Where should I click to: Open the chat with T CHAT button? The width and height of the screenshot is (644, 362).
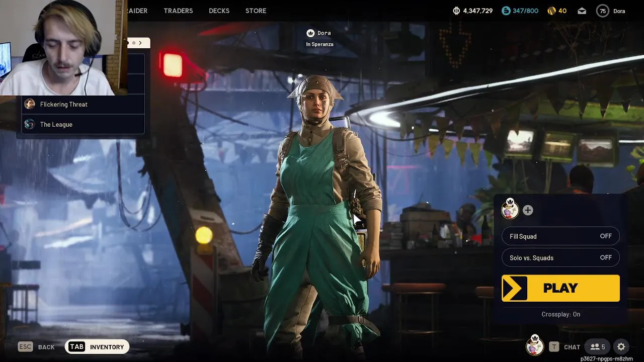coord(565,347)
